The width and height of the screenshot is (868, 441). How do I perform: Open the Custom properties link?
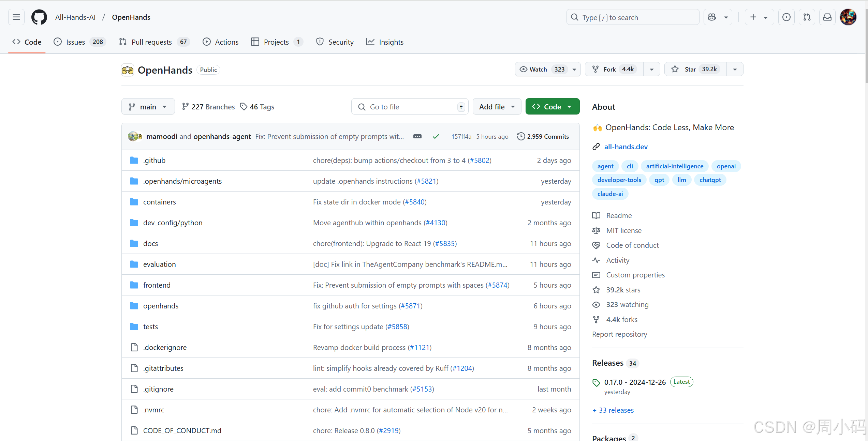point(635,275)
